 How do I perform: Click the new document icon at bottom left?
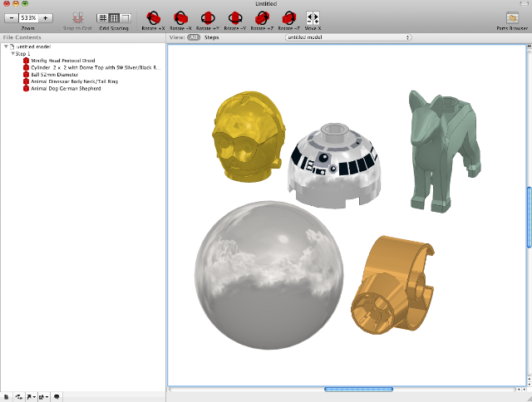6,396
